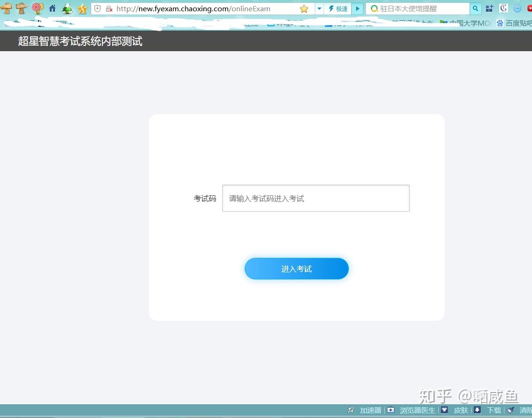The height and width of the screenshot is (418, 532).
Task: Click the 进入考试 button
Action: pos(297,269)
